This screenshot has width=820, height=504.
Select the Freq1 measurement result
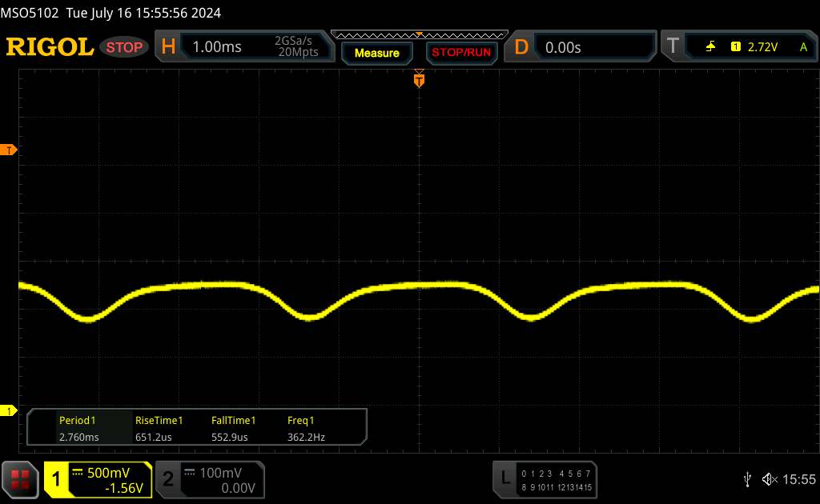click(307, 429)
